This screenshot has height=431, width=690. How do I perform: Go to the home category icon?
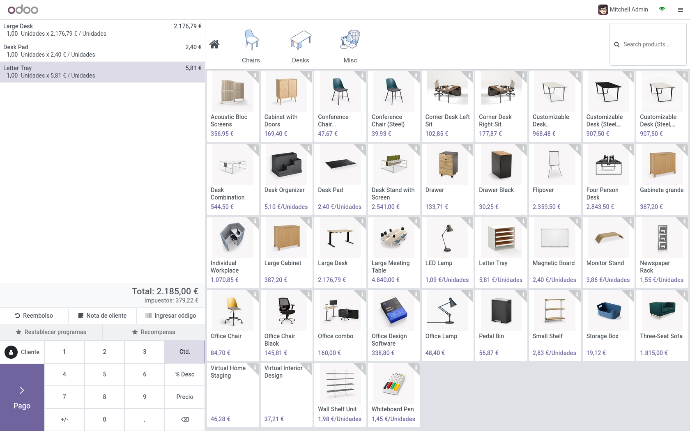214,44
